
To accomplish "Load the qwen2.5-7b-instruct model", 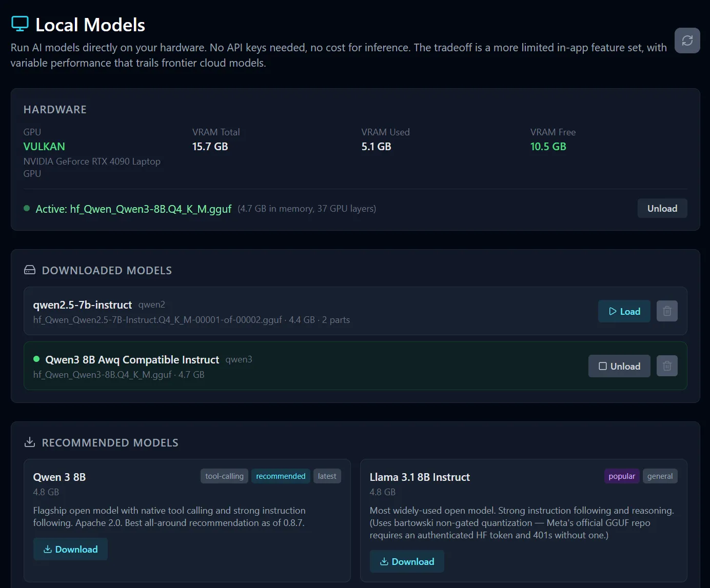I will [x=624, y=311].
